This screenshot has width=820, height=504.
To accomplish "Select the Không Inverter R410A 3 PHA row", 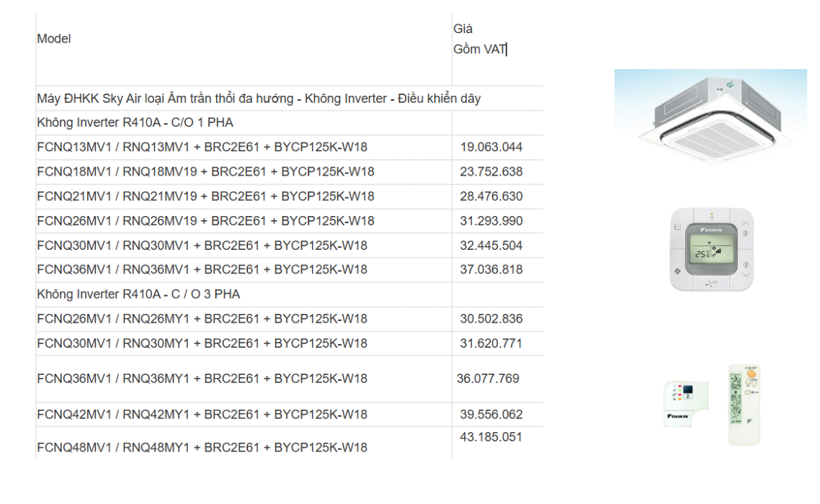I will pos(138,294).
